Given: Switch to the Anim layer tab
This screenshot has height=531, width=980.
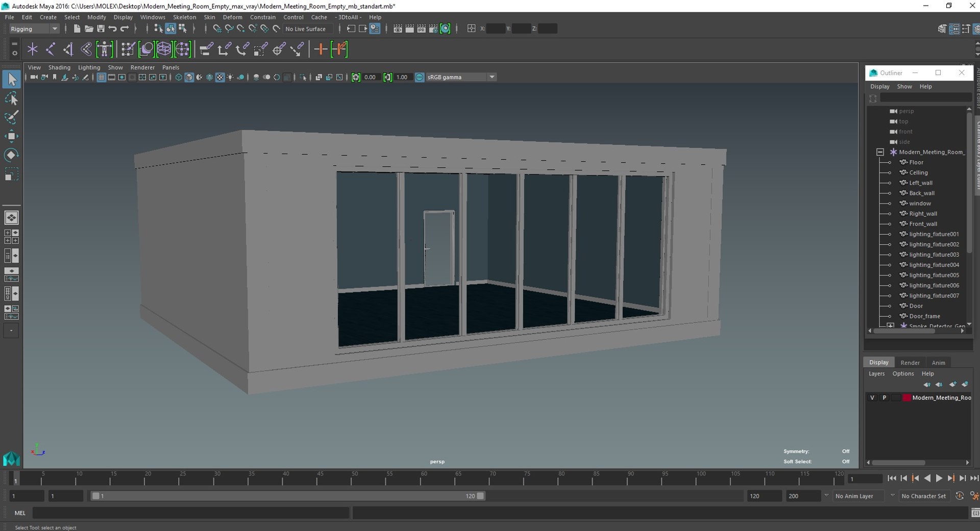Looking at the screenshot, I should [x=938, y=363].
